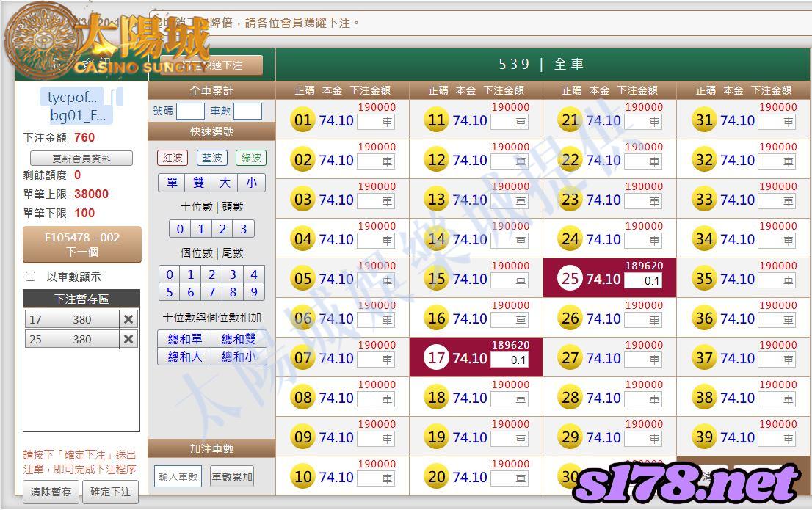Choose tens digit 3 under 十位數|頭數
This screenshot has height=510, width=812.
pyautogui.click(x=244, y=229)
